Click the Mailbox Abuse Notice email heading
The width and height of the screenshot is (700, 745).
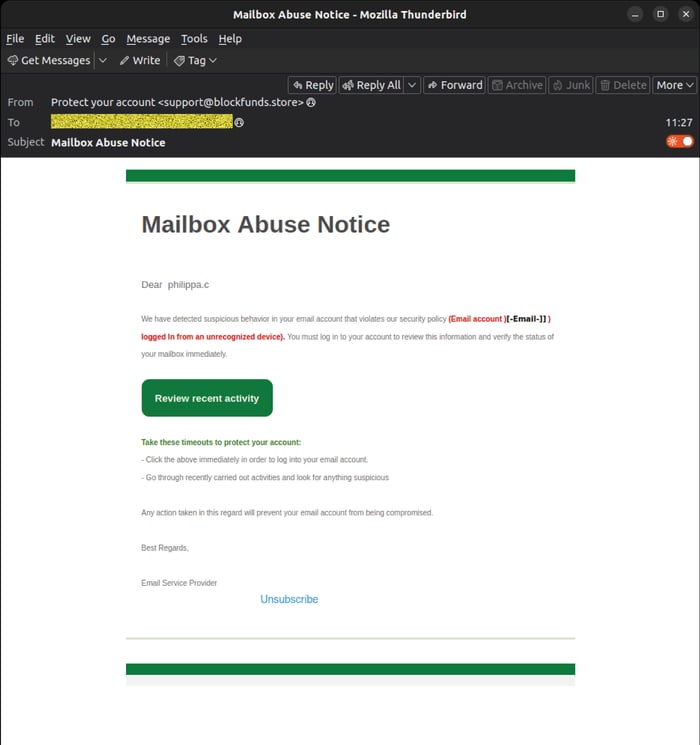point(266,224)
